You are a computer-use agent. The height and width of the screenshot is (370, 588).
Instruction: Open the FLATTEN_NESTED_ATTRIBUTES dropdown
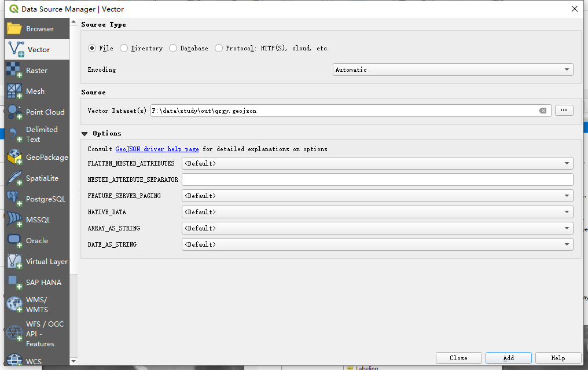tap(377, 163)
